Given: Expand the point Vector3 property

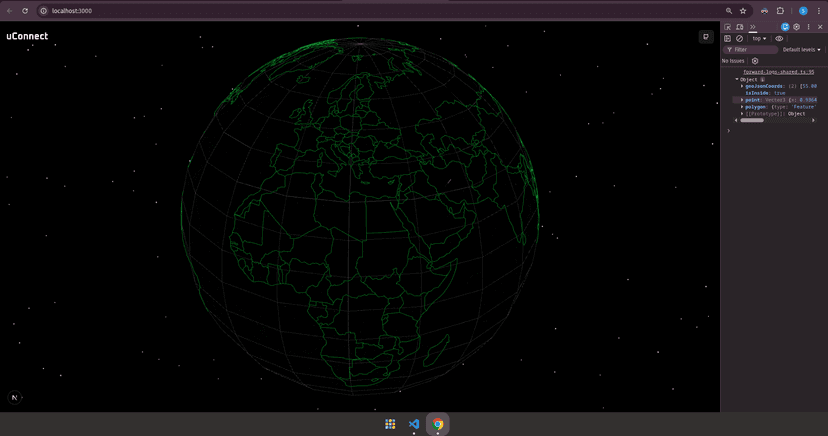Looking at the screenshot, I should 742,100.
